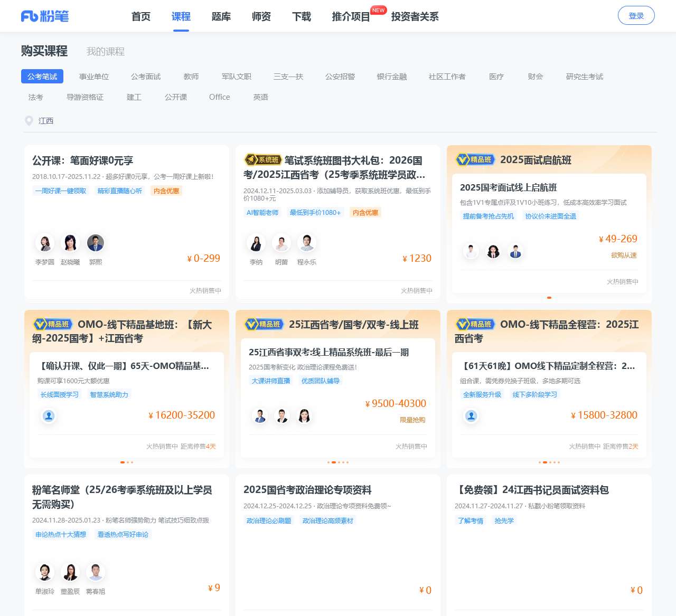Click the location pin icon beside 江西
Screen dimensions: 676x616
click(29, 121)
